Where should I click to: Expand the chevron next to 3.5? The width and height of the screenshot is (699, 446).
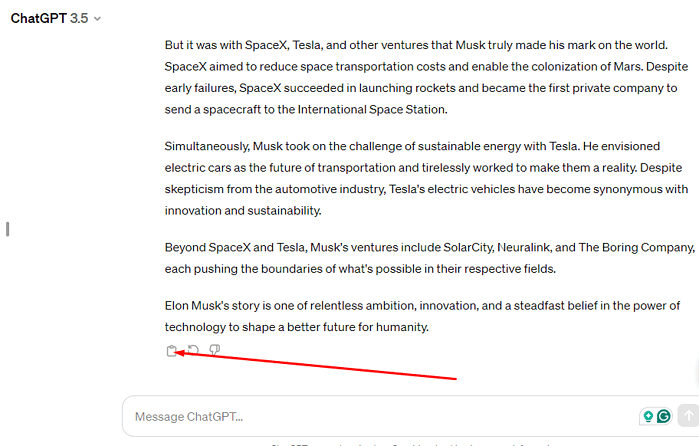tap(98, 19)
